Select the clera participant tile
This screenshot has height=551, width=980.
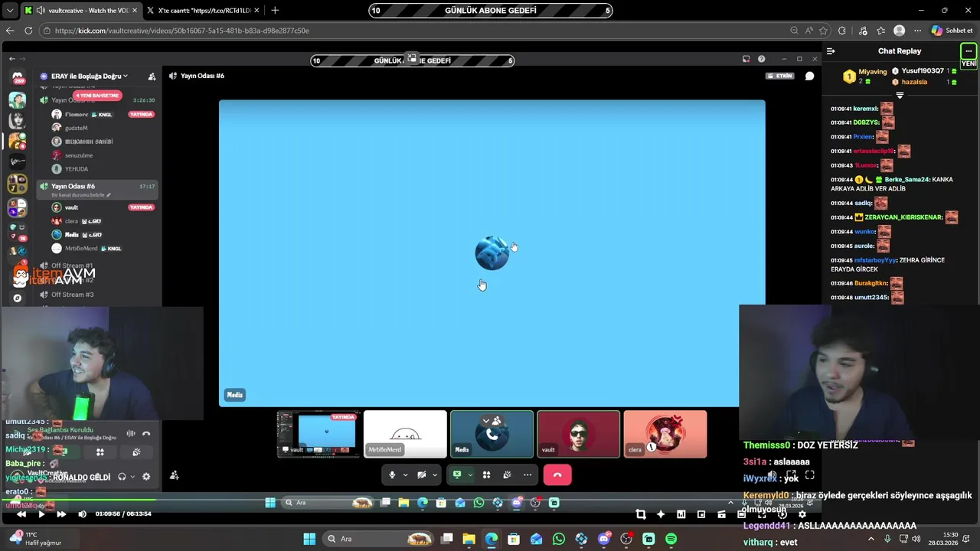(665, 434)
